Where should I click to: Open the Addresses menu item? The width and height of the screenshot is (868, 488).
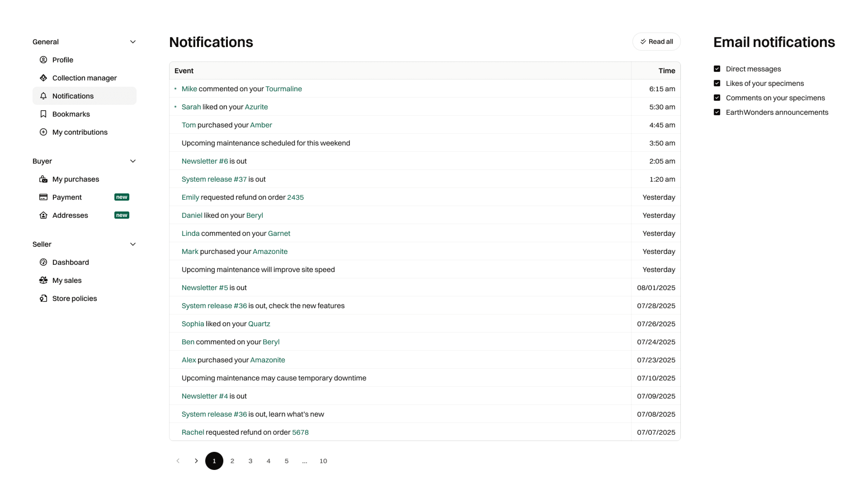click(x=70, y=215)
